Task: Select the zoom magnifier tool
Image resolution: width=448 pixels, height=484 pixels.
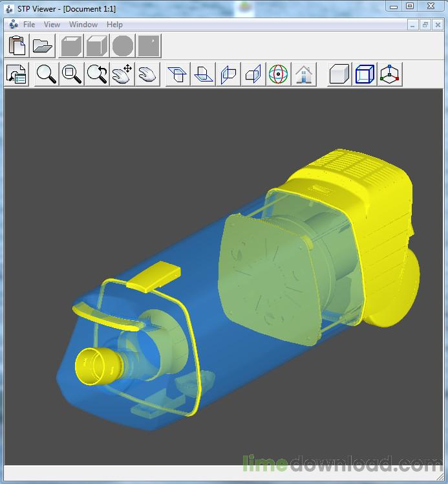Action: (47, 74)
